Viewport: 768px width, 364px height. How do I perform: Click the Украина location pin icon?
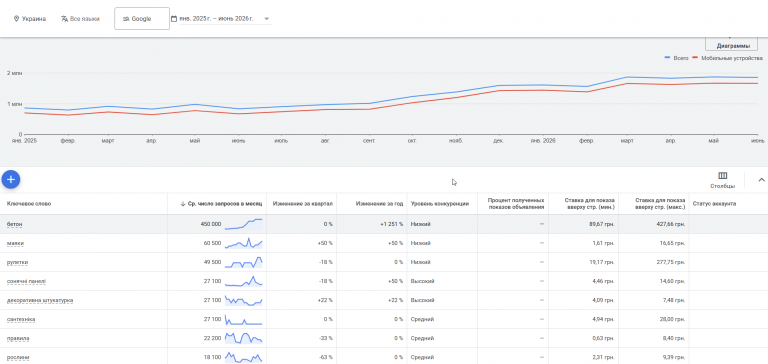click(16, 19)
